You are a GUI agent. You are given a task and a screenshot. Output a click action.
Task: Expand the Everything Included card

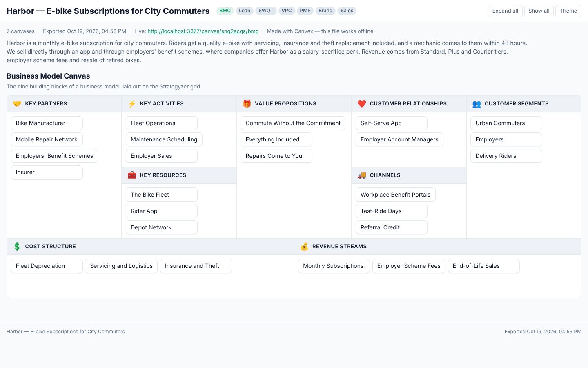(276, 139)
